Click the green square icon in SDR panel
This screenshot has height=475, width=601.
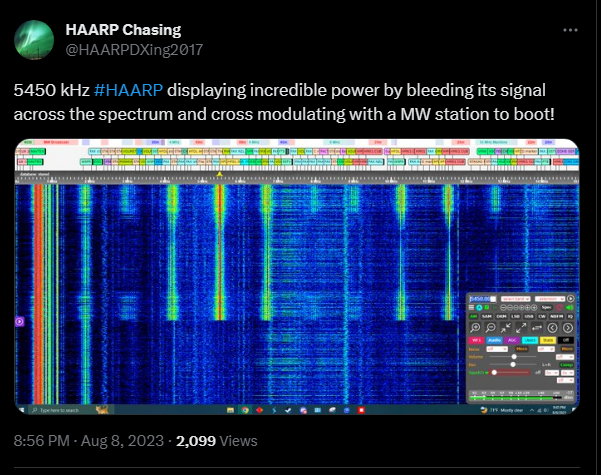click(x=487, y=307)
